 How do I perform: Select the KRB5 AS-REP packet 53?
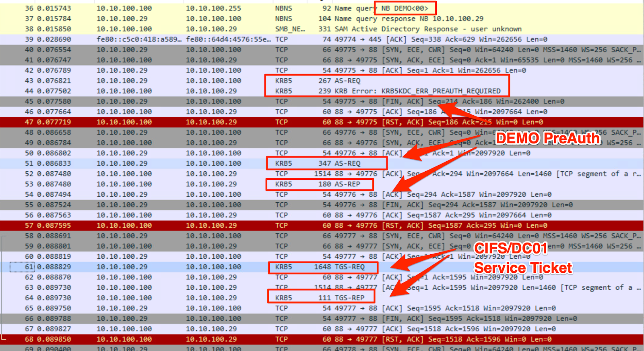242,184
